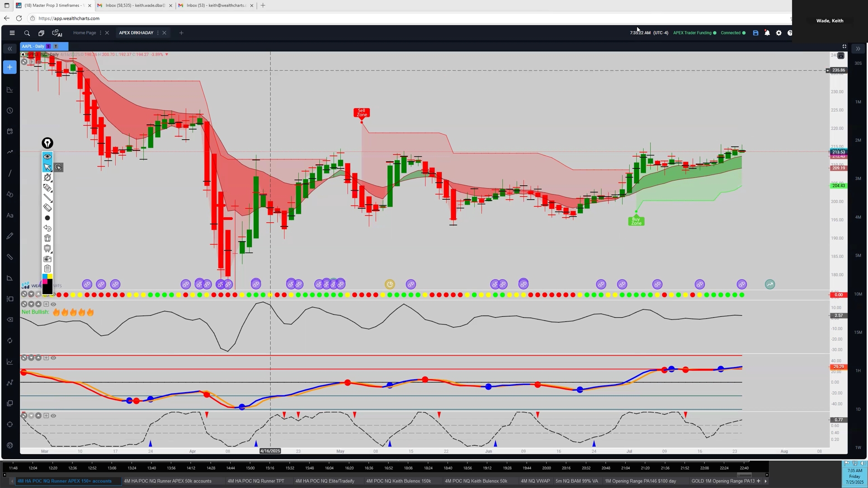Select the 1D timeframe on right panel

tap(858, 409)
